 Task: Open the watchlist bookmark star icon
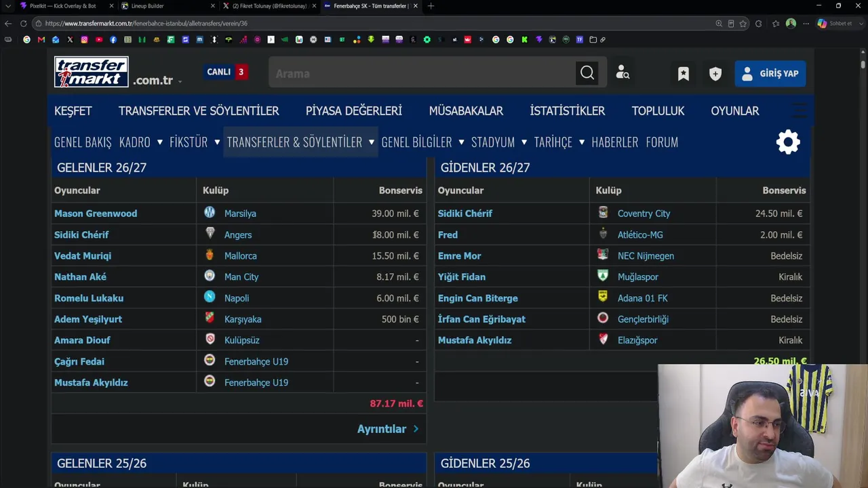(x=684, y=74)
